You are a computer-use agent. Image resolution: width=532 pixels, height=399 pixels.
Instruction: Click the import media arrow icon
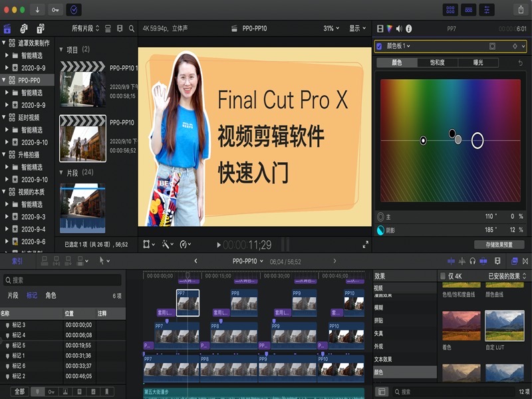(37, 10)
